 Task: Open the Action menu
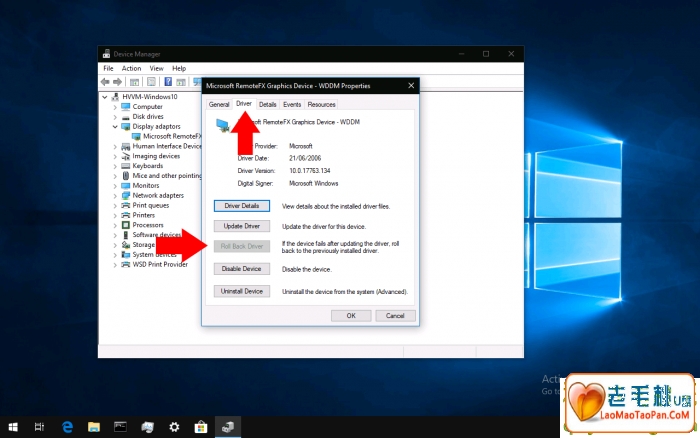tap(131, 68)
